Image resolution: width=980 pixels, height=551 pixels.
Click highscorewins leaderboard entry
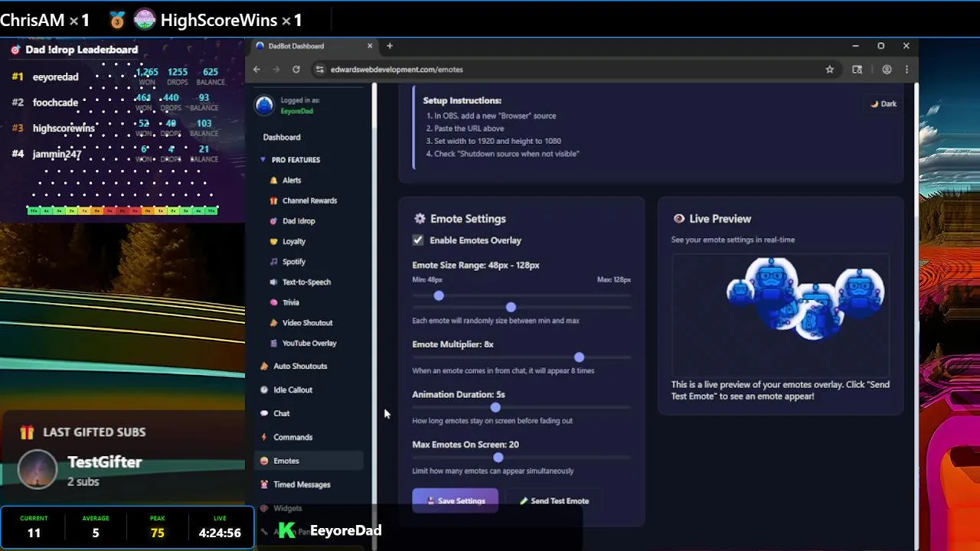tap(64, 129)
